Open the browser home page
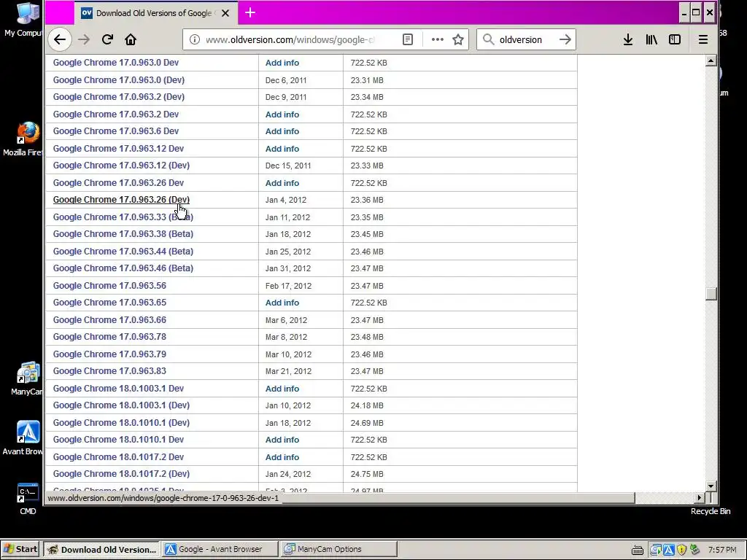 pyautogui.click(x=131, y=39)
